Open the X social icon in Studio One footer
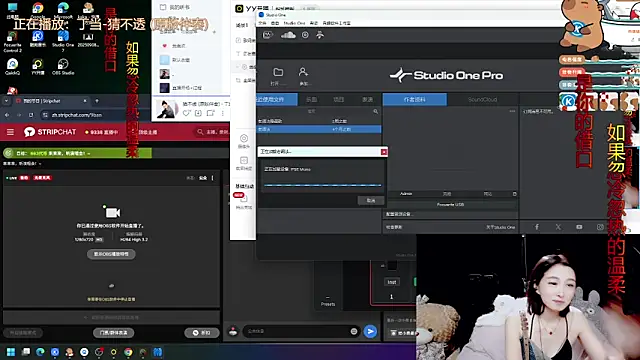 click(x=558, y=227)
